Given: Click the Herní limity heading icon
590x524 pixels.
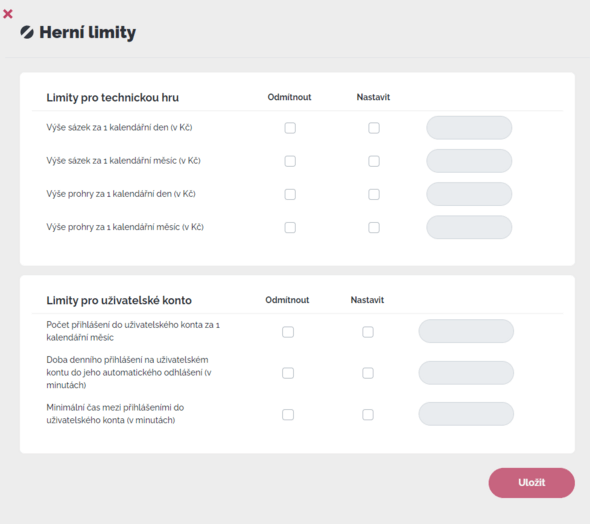Looking at the screenshot, I should pyautogui.click(x=27, y=32).
